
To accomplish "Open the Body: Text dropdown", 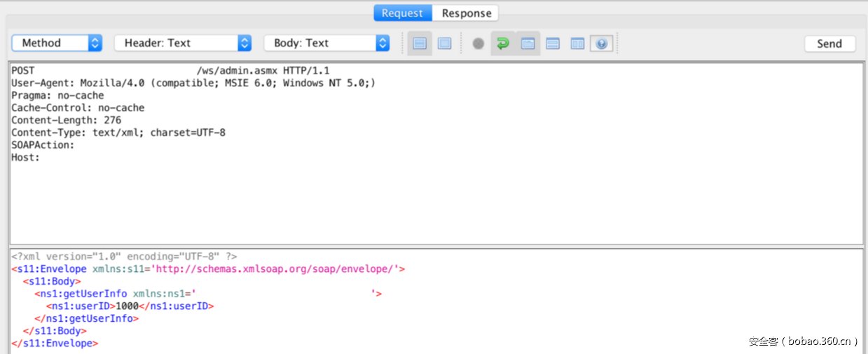I will click(326, 43).
